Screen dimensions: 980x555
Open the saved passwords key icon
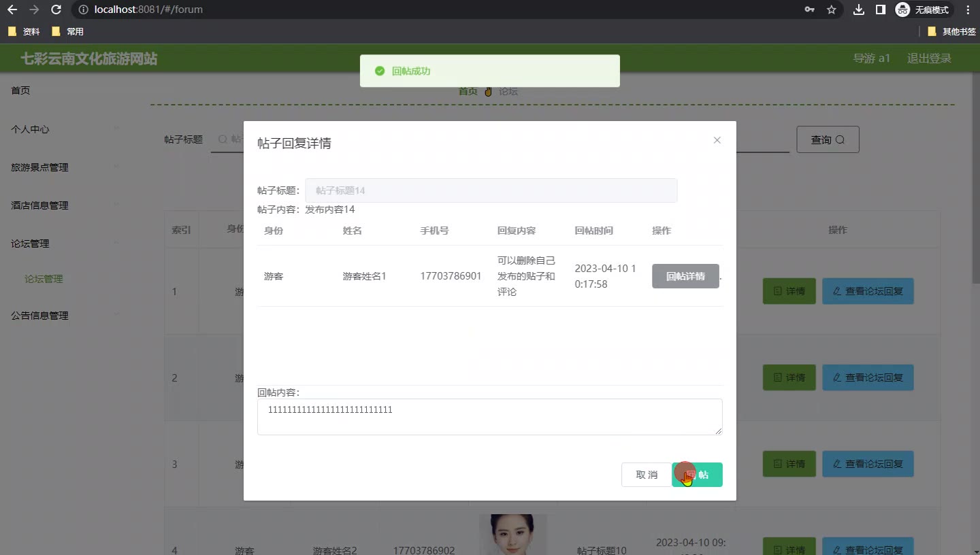[x=810, y=10]
